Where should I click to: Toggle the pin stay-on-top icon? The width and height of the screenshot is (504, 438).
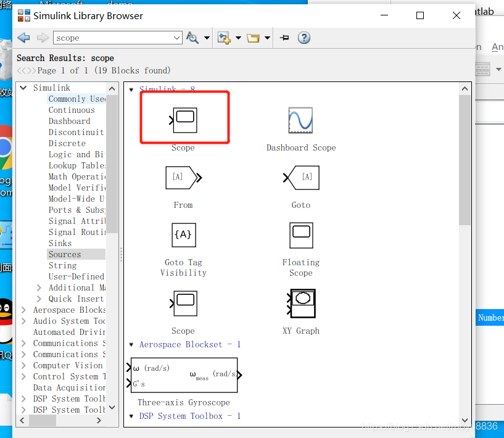tap(284, 38)
